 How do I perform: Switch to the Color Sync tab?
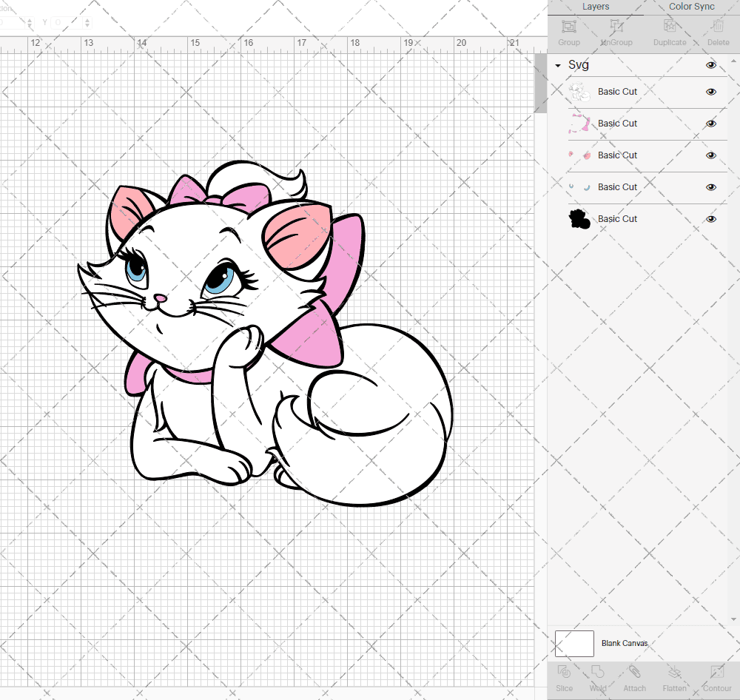click(x=691, y=7)
